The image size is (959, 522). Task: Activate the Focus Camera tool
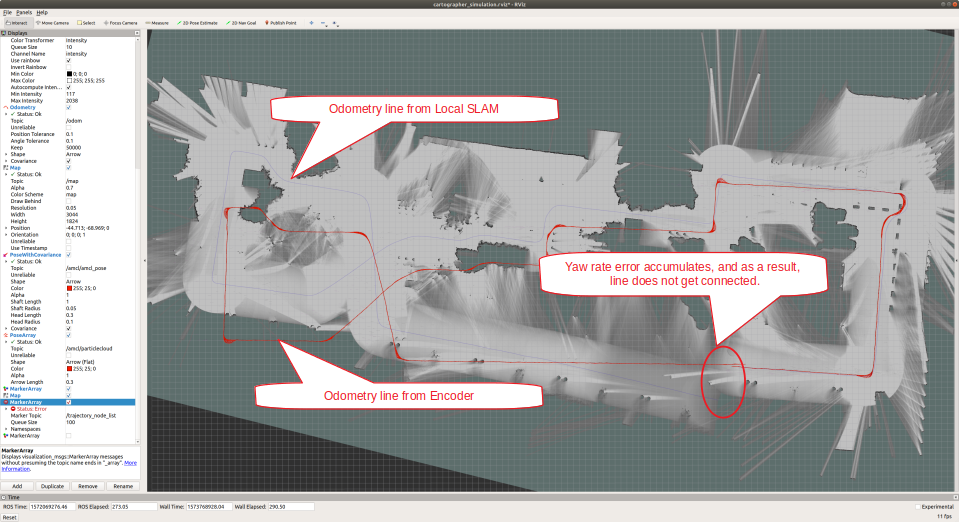(120, 23)
